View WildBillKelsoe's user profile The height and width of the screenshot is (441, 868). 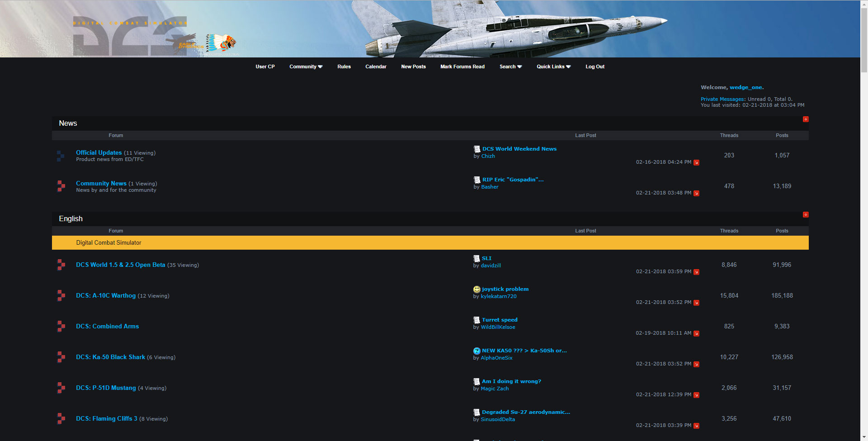(x=498, y=327)
